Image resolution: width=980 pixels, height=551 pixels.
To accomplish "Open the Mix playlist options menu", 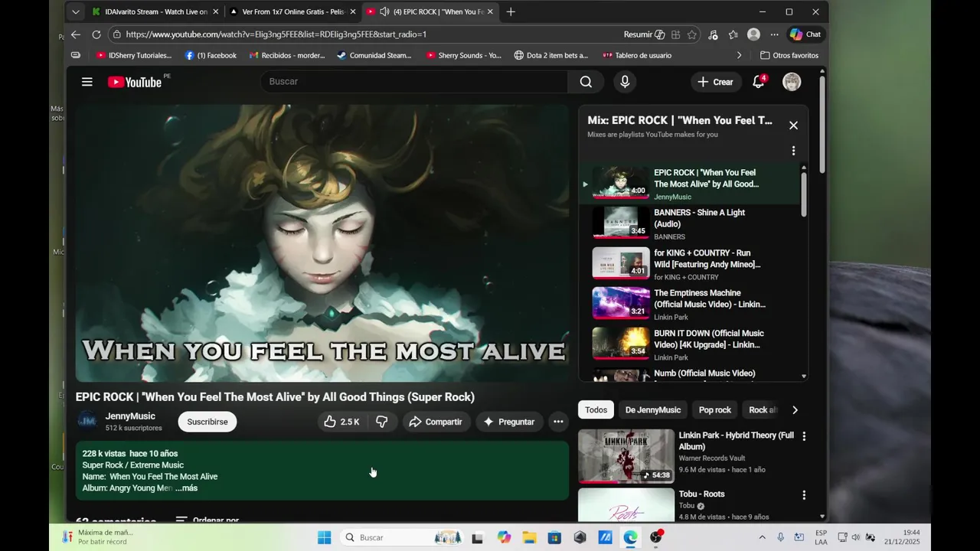I will click(x=793, y=151).
